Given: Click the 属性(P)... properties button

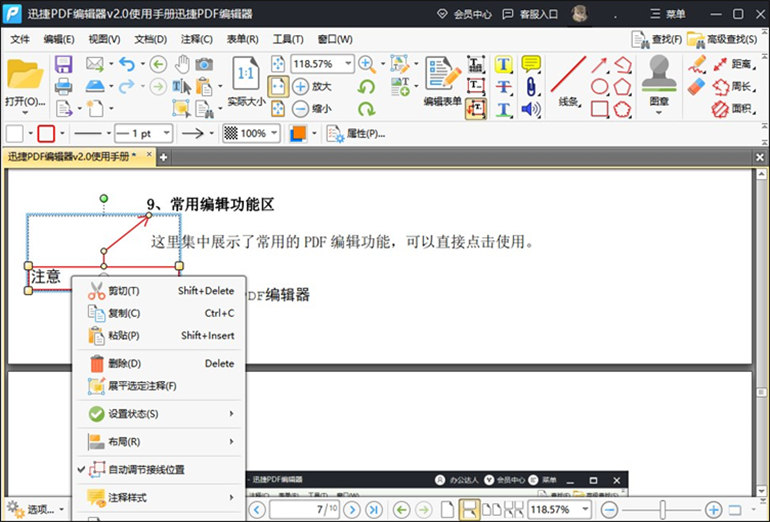Looking at the screenshot, I should pos(357,134).
